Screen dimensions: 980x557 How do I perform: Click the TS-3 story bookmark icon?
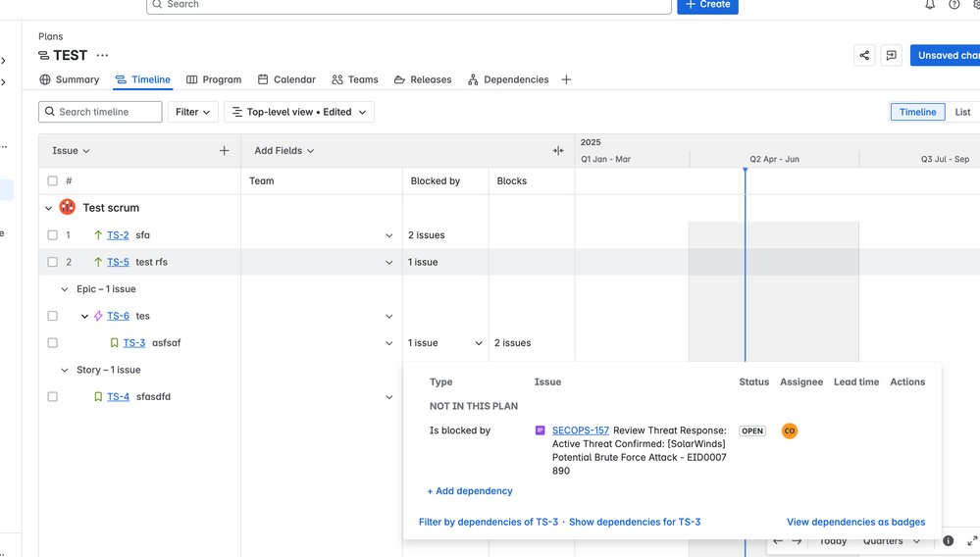[115, 343]
